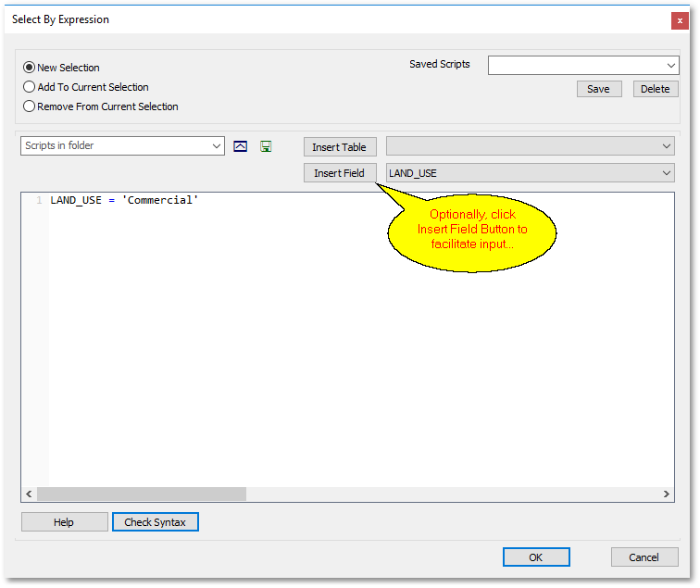This screenshot has width=700, height=588.
Task: Confirm with the OK button
Action: pos(536,557)
